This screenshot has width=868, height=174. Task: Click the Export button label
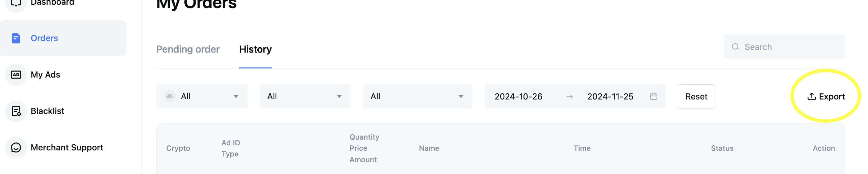click(832, 96)
